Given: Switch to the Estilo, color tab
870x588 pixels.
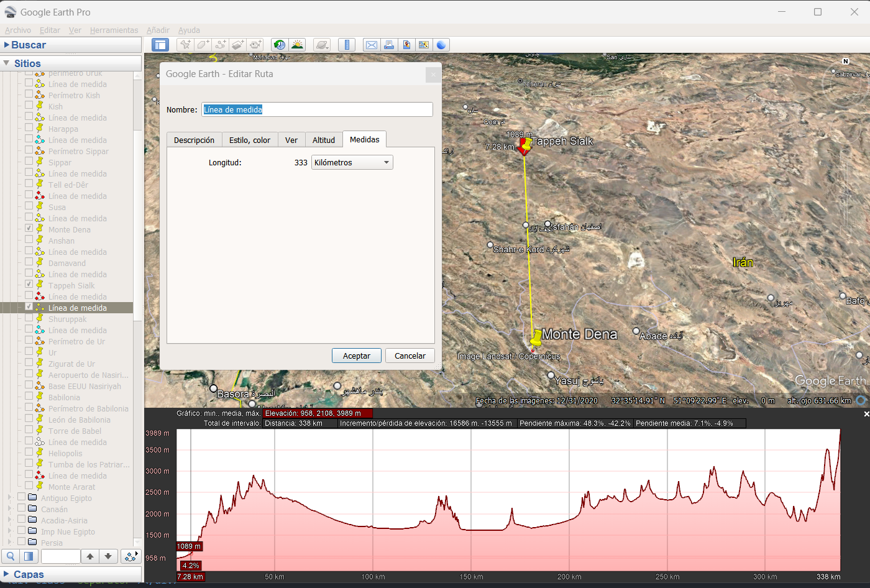Looking at the screenshot, I should [x=250, y=140].
